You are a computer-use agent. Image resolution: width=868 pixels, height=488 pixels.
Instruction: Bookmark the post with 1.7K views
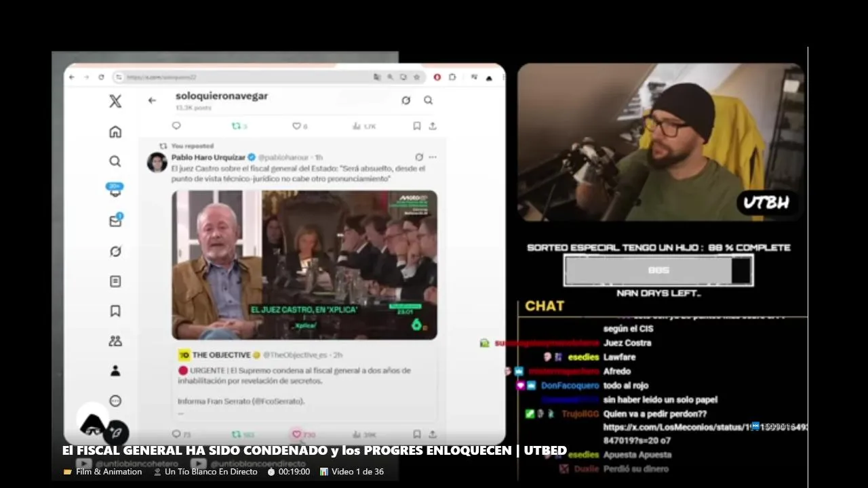tap(416, 126)
